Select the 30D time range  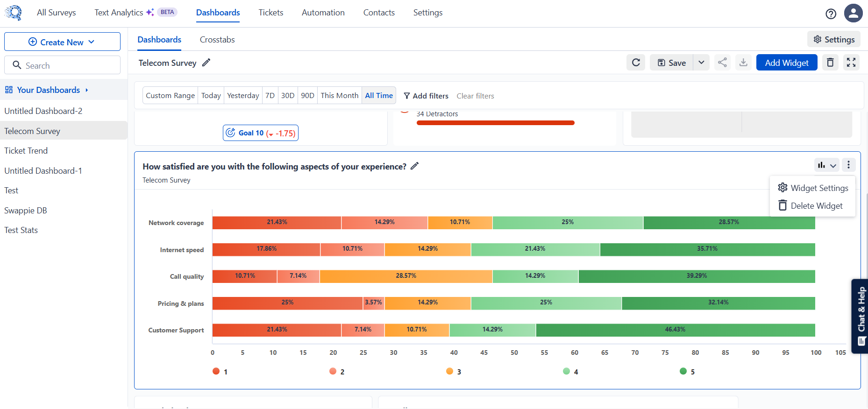pyautogui.click(x=288, y=95)
